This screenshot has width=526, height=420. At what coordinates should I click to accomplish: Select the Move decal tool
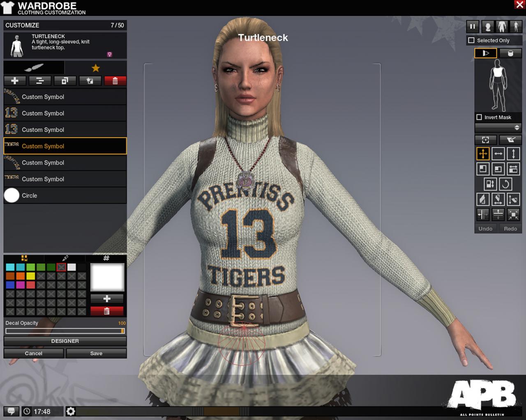point(483,154)
